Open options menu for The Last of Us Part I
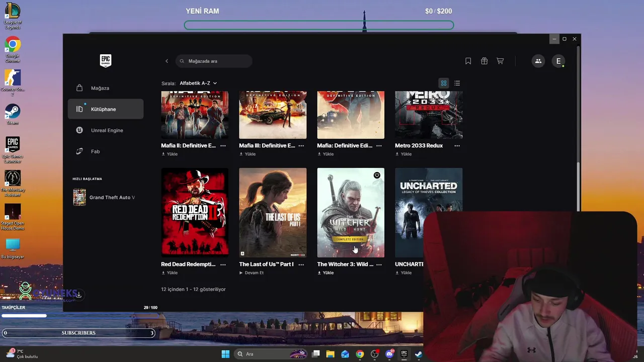Viewport: 644px width, 362px height. pyautogui.click(x=301, y=264)
